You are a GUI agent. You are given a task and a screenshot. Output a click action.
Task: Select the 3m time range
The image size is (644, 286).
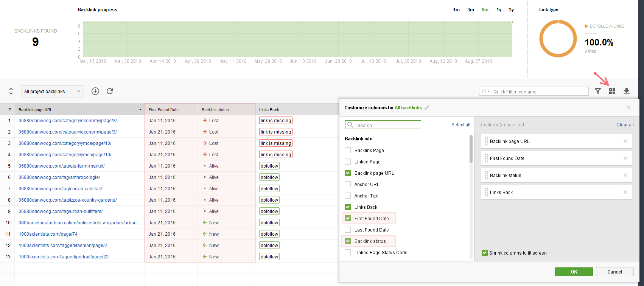tap(470, 10)
